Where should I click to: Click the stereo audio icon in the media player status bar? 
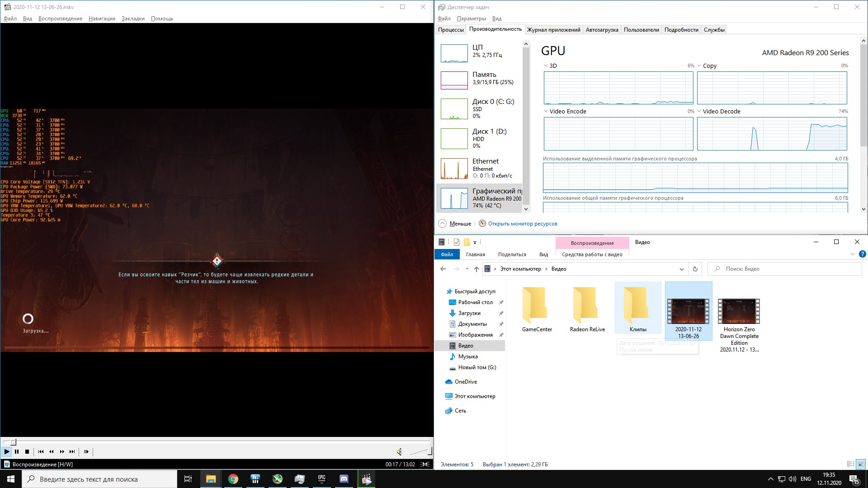425,465
